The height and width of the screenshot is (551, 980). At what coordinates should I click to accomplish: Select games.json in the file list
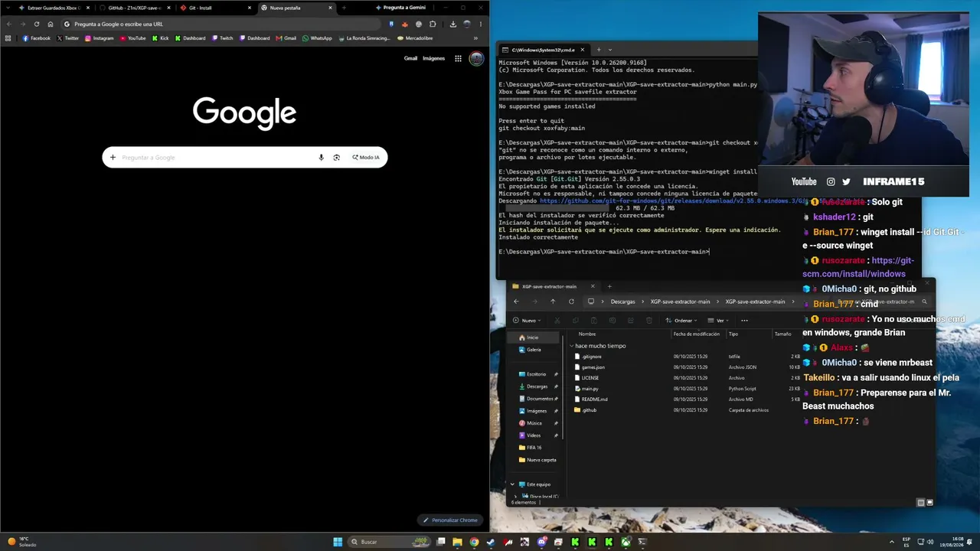coord(593,367)
